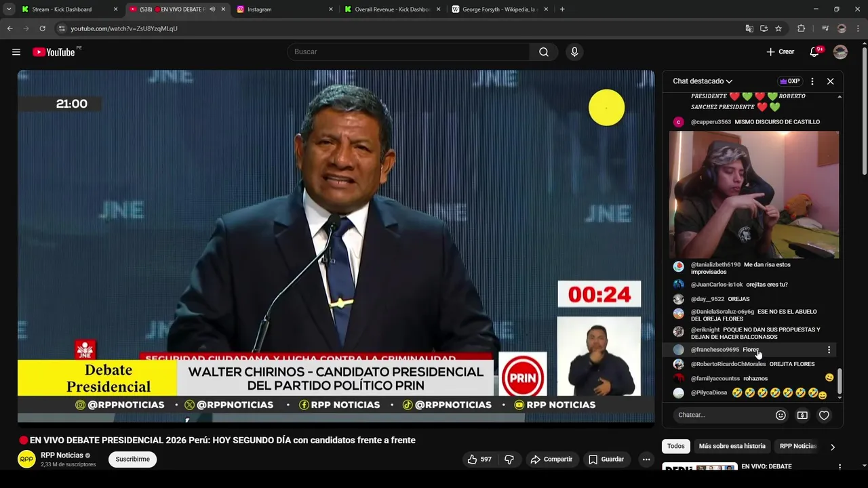Start voice search with microphone icon
Image resolution: width=868 pixels, height=488 pixels.
tap(574, 52)
